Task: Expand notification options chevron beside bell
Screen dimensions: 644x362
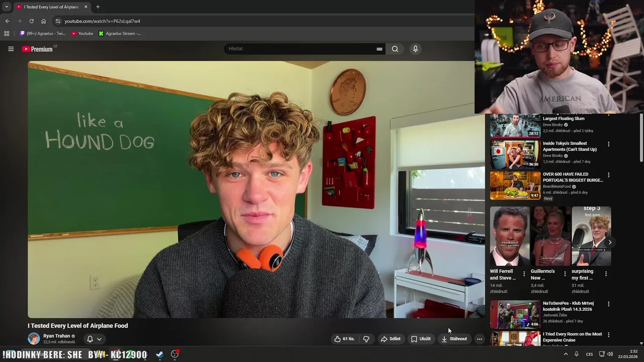Action: pyautogui.click(x=99, y=339)
